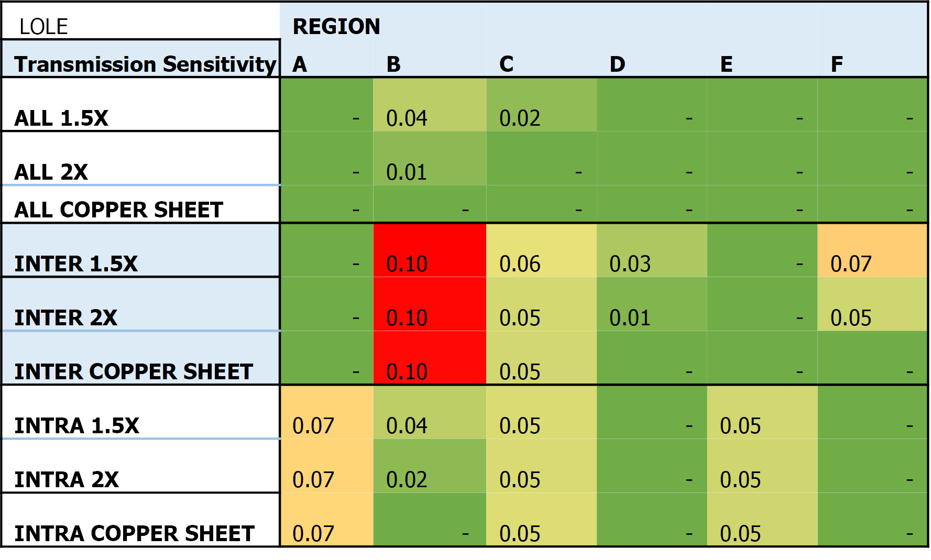Select region column header "A"
Viewport: 931px width, 560px height.
[x=300, y=64]
